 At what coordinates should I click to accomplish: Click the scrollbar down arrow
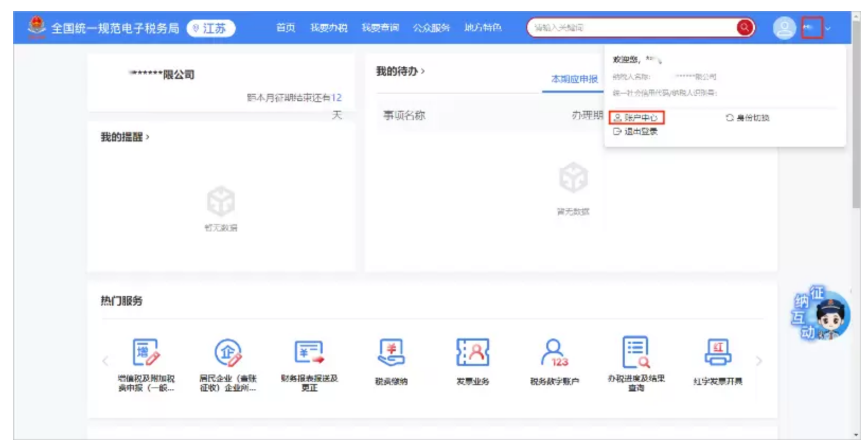pos(856,435)
